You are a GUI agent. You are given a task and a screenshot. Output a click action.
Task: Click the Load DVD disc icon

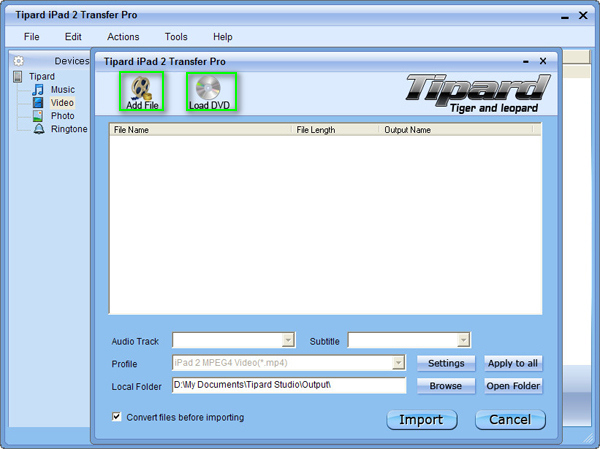pos(208,88)
